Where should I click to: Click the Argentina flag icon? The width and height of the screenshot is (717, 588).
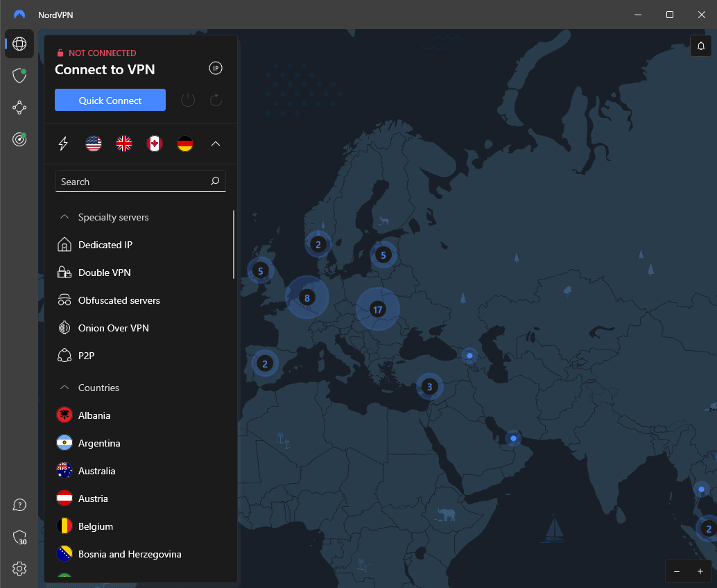tap(64, 443)
